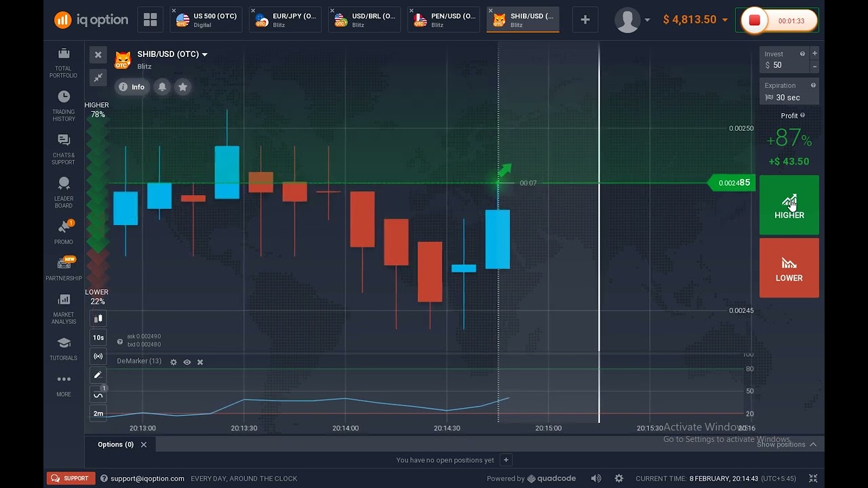The width and height of the screenshot is (868, 488).
Task: Set a price alert with bell icon
Action: point(162,87)
